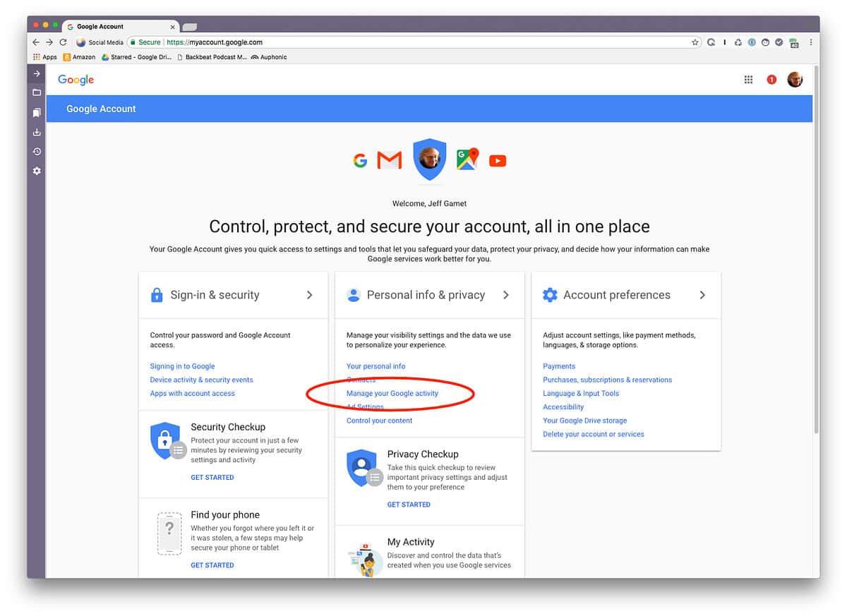The height and width of the screenshot is (616, 847).
Task: Open the Language & Input Tools link
Action: click(581, 393)
